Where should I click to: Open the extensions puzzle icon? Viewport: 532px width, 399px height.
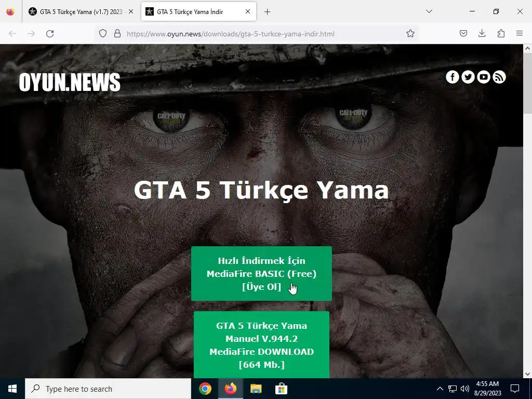(501, 34)
